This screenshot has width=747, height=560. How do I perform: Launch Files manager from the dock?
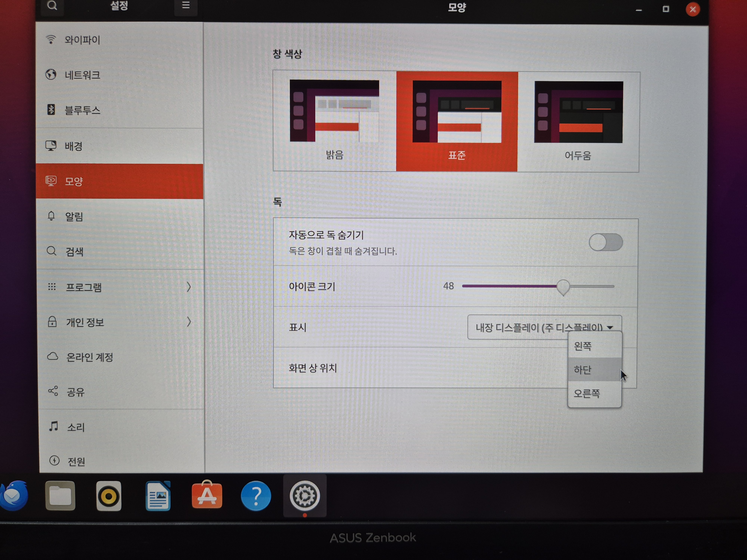click(60, 496)
